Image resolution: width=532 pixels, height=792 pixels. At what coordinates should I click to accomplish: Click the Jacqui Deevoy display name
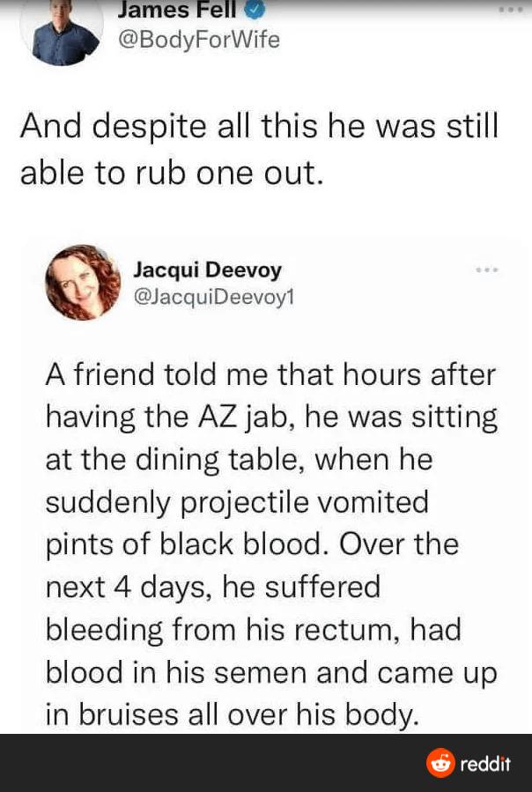click(179, 270)
